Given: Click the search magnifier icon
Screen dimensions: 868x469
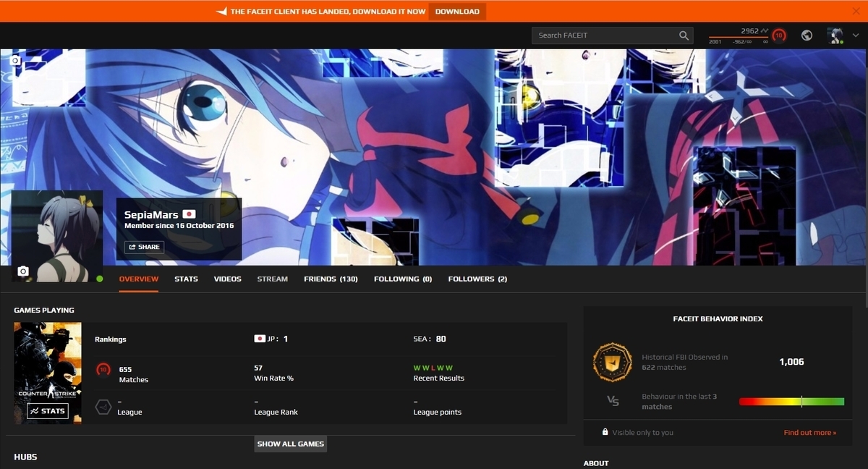Looking at the screenshot, I should 684,35.
